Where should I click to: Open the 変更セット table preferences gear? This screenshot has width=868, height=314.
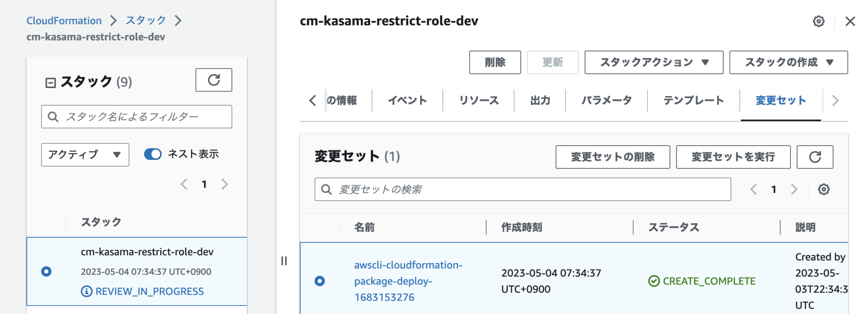(x=824, y=189)
